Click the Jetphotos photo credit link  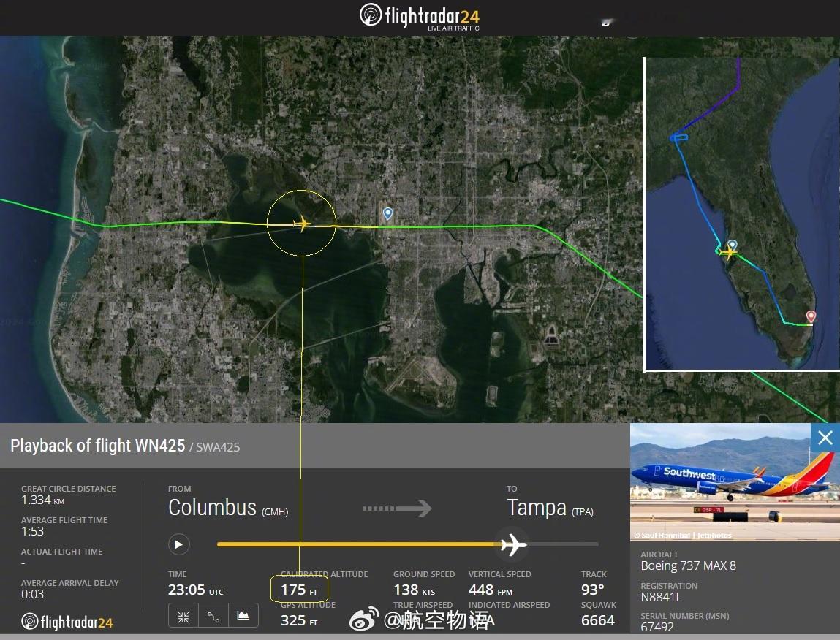(683, 535)
